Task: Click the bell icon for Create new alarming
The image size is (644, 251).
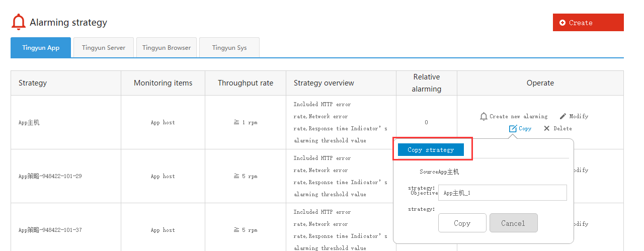Action: coord(484,116)
